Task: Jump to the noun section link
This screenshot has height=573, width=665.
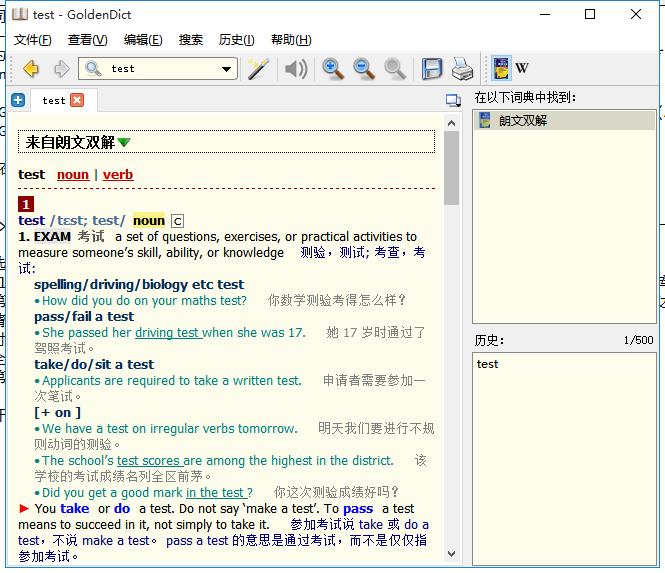Action: click(73, 175)
